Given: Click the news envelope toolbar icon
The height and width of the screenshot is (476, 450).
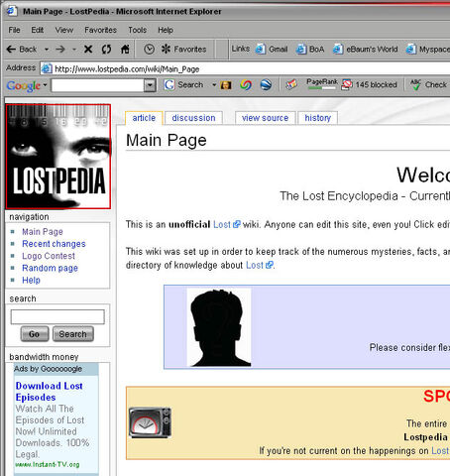Looking at the screenshot, I should pyautogui.click(x=291, y=85).
